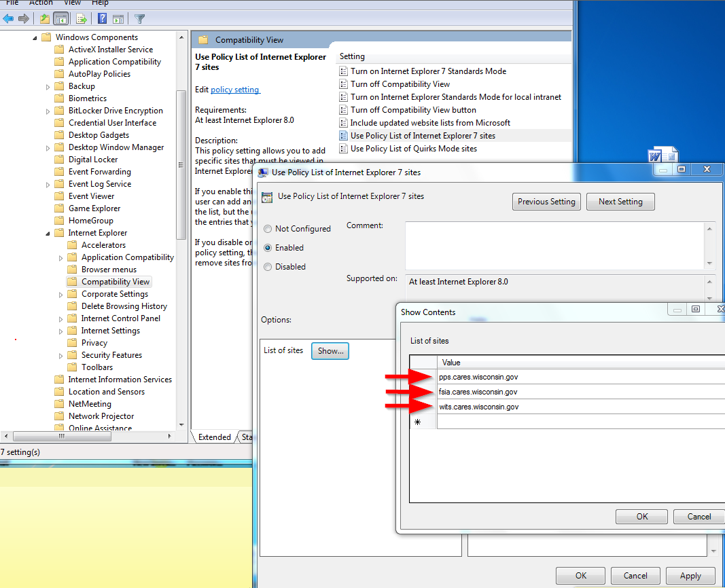Click icon next to Use Policy List of Quirks Mode sites
Image resolution: width=725 pixels, height=588 pixels.
tap(343, 148)
